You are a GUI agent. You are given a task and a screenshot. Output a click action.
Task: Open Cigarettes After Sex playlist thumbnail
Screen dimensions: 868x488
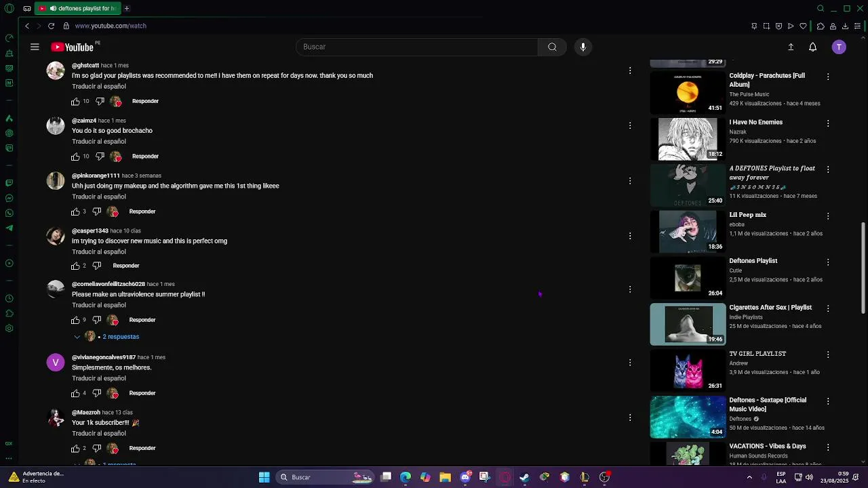[x=688, y=324]
